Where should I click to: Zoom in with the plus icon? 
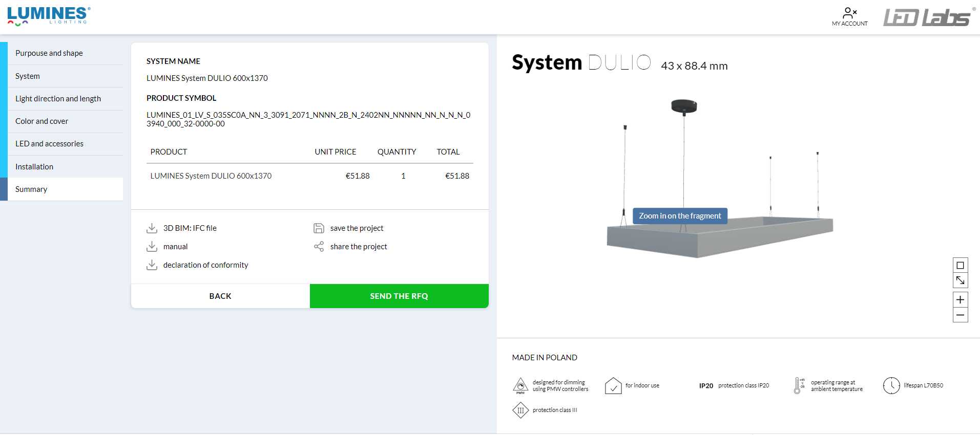pyautogui.click(x=960, y=300)
